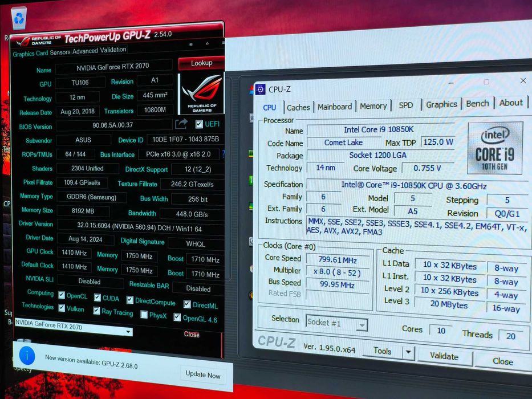Click the Threads value 20 in CPU-Z
The image size is (532, 399).
(x=511, y=336)
